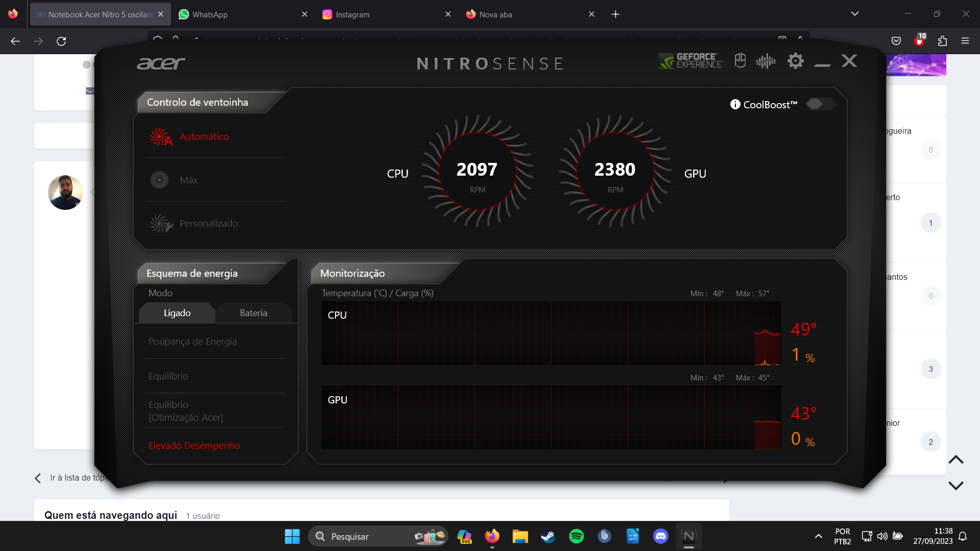This screenshot has width=980, height=551.
Task: Open the notification bell
Action: [x=963, y=536]
